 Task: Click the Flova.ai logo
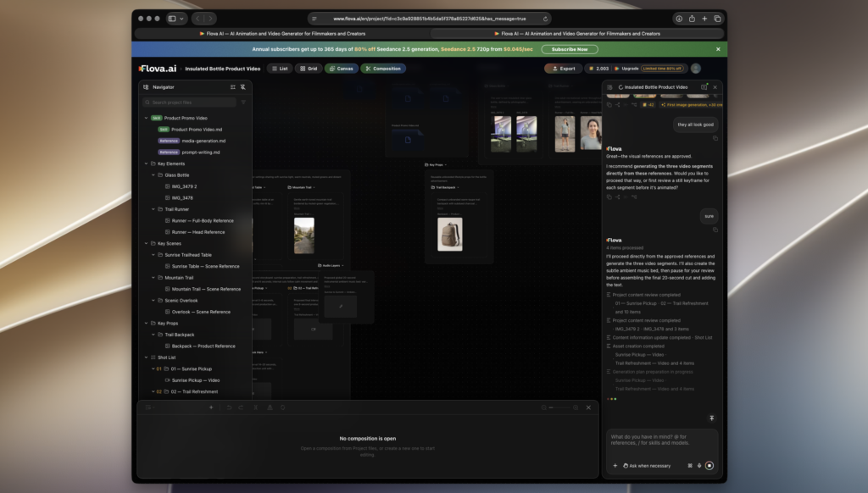pos(158,69)
